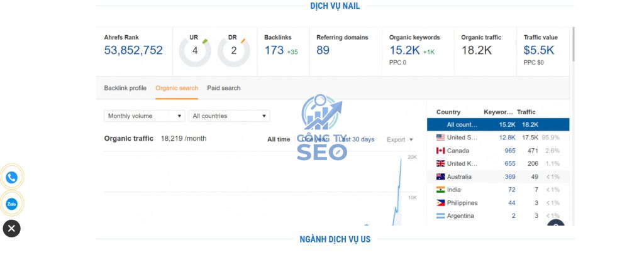Select the Last 30 days range
Image resolution: width=644 pixels, height=260 pixels.
(x=356, y=139)
